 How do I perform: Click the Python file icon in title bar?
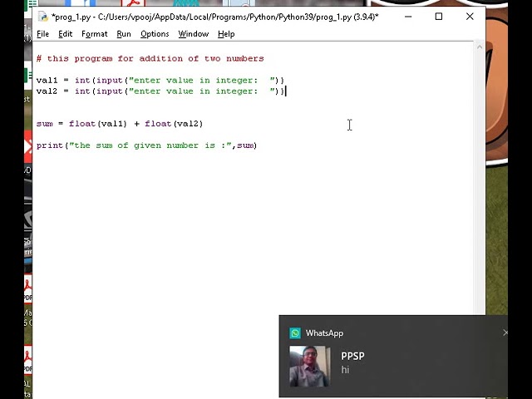click(42, 17)
